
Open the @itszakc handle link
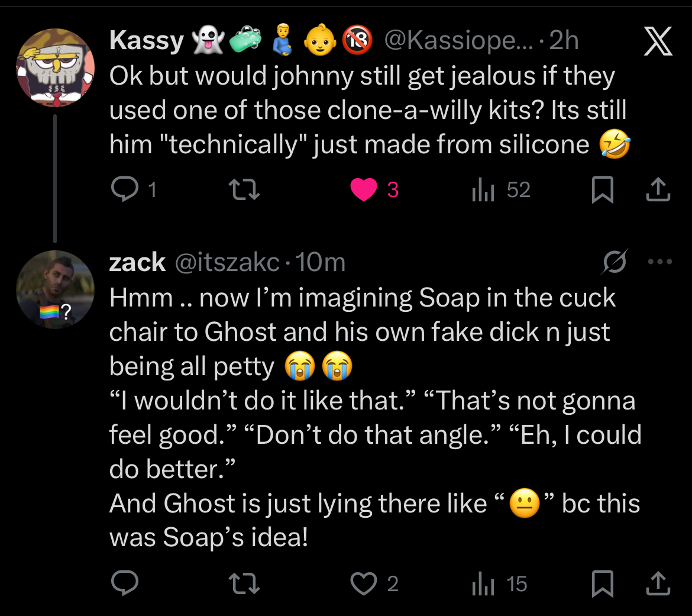227,262
